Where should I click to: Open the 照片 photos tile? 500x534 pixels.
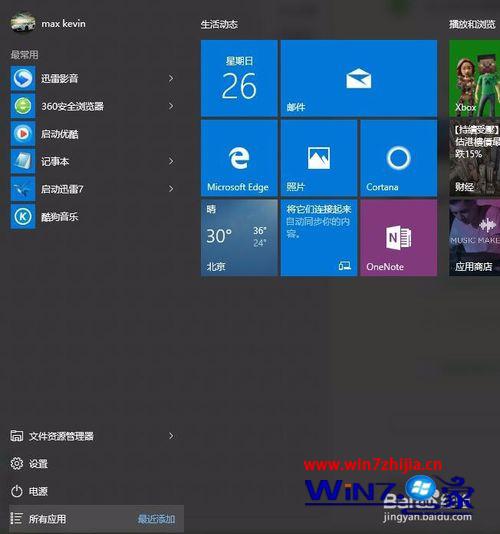pos(319,158)
